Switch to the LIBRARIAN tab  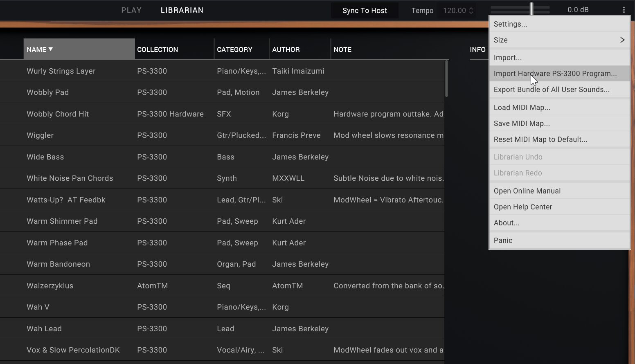pyautogui.click(x=182, y=10)
